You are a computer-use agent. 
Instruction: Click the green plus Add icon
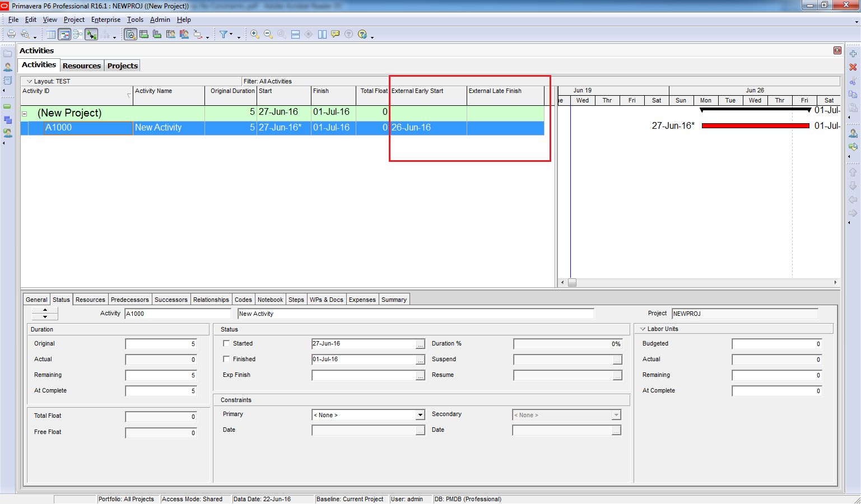(853, 54)
